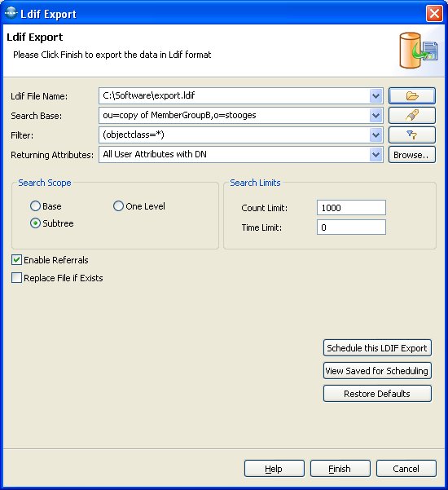Click Schedule this LDIF Export

pos(377,348)
